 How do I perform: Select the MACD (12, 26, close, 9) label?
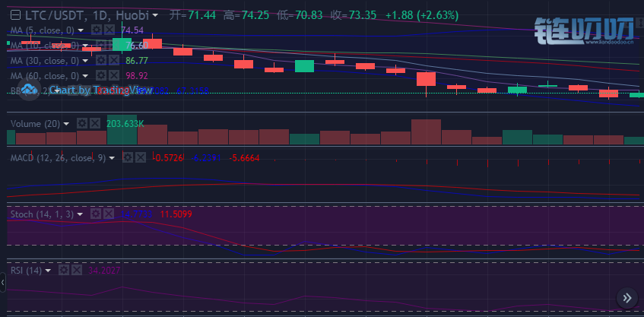click(x=59, y=158)
